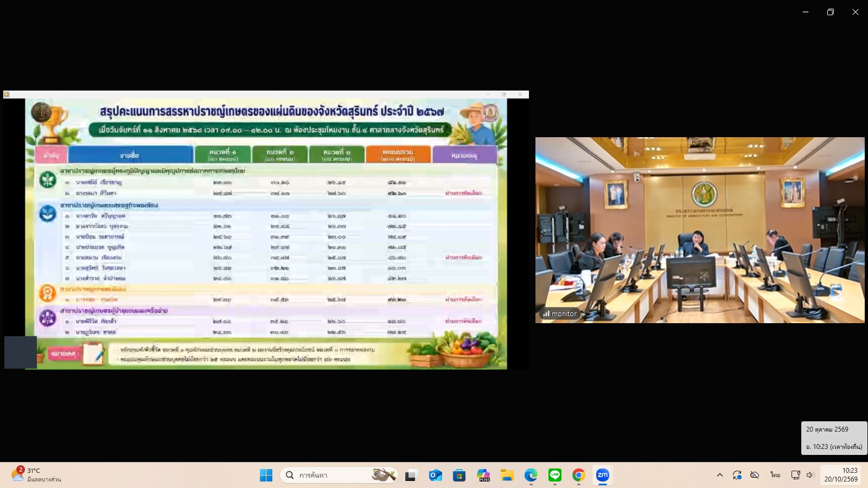Restore down the Zoom window
Screen dimensions: 868x488
tap(831, 12)
